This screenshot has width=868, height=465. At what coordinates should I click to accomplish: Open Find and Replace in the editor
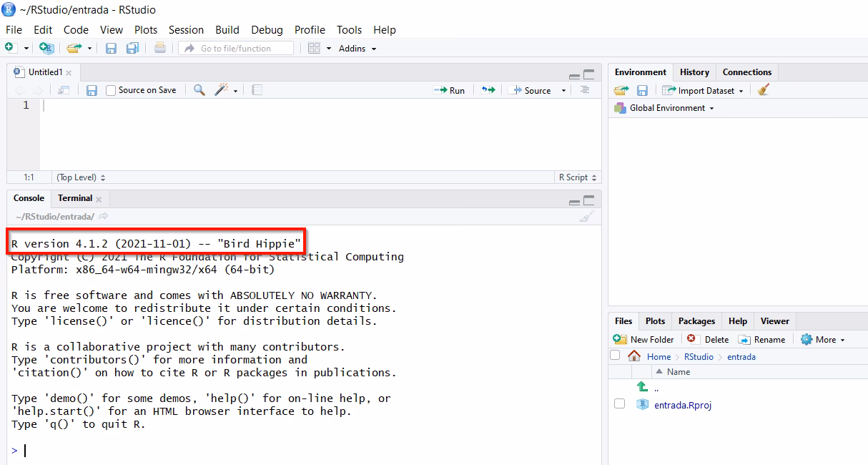(x=198, y=90)
